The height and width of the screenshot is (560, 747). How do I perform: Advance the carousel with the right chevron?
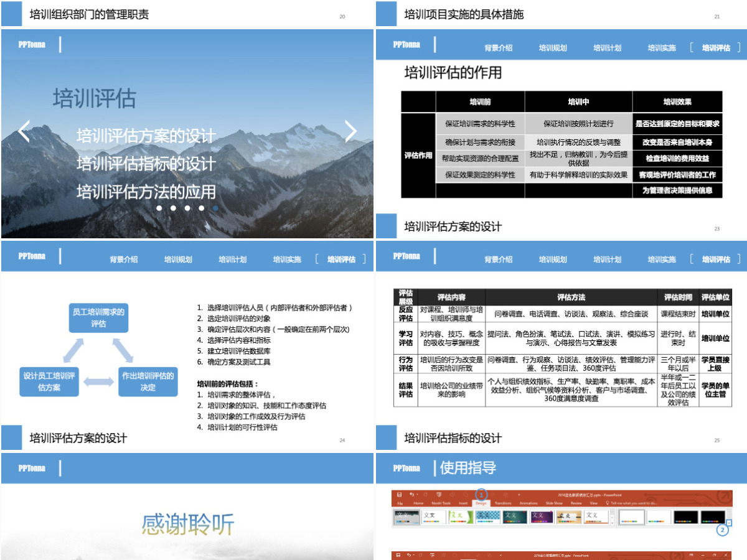[351, 131]
